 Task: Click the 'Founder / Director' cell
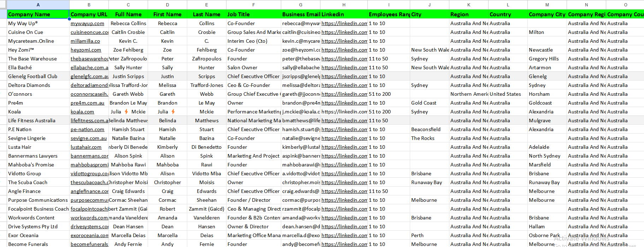pyautogui.click(x=254, y=200)
